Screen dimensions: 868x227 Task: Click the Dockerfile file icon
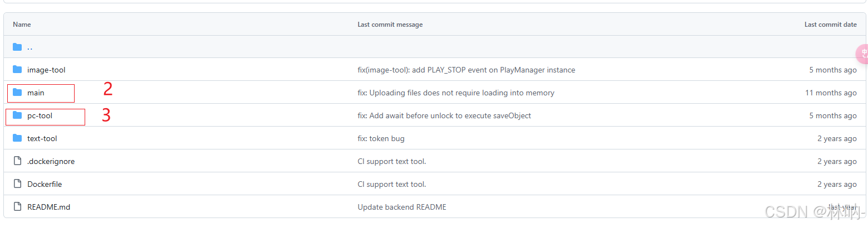point(17,184)
